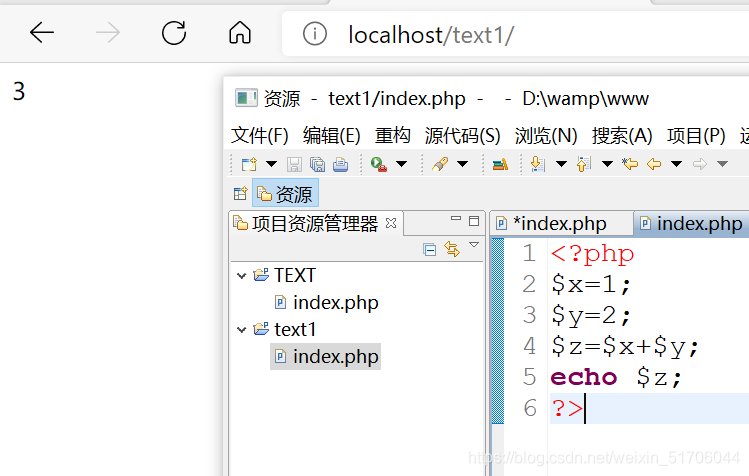
Task: Open the 搜索(A) menu
Action: tap(622, 136)
